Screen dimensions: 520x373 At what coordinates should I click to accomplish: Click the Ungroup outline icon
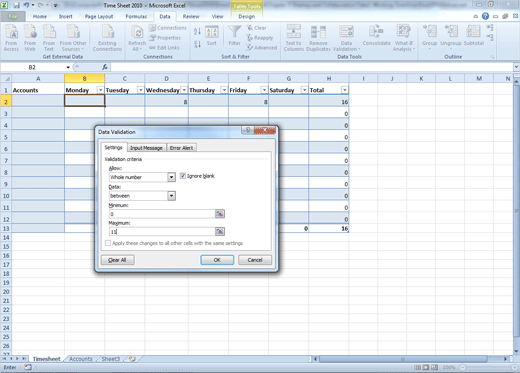pyautogui.click(x=451, y=37)
